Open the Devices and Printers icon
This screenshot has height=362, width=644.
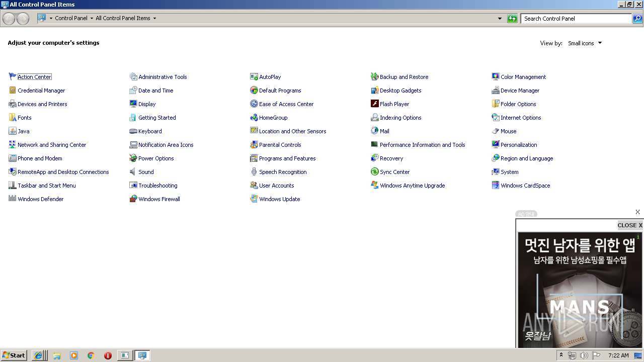(13, 104)
